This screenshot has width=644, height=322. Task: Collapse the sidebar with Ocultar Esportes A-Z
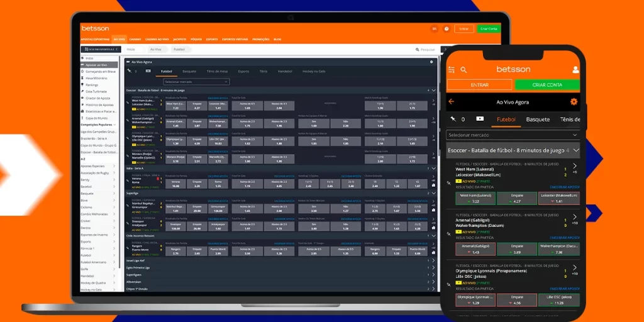pyautogui.click(x=101, y=49)
